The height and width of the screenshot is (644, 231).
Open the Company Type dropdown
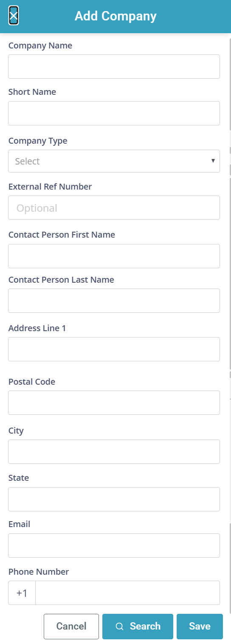point(114,161)
